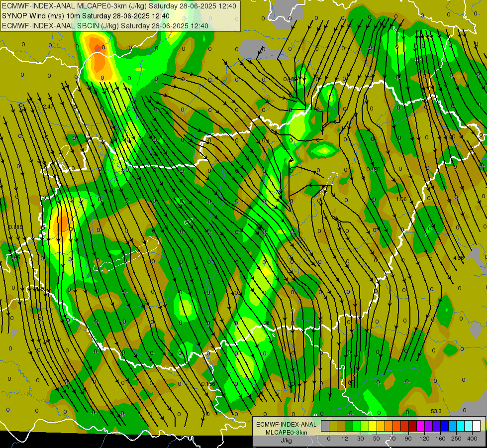Select the red-orange legend swatch right of 70

click(x=397, y=426)
